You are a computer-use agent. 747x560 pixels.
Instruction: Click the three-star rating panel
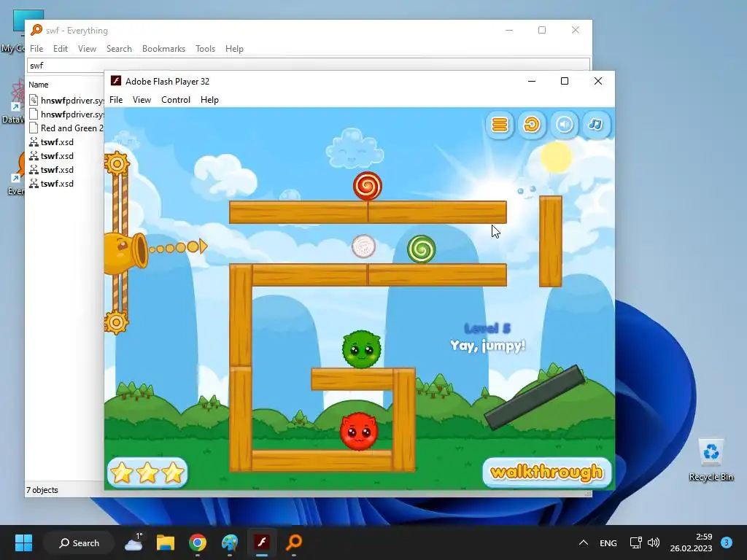click(147, 472)
